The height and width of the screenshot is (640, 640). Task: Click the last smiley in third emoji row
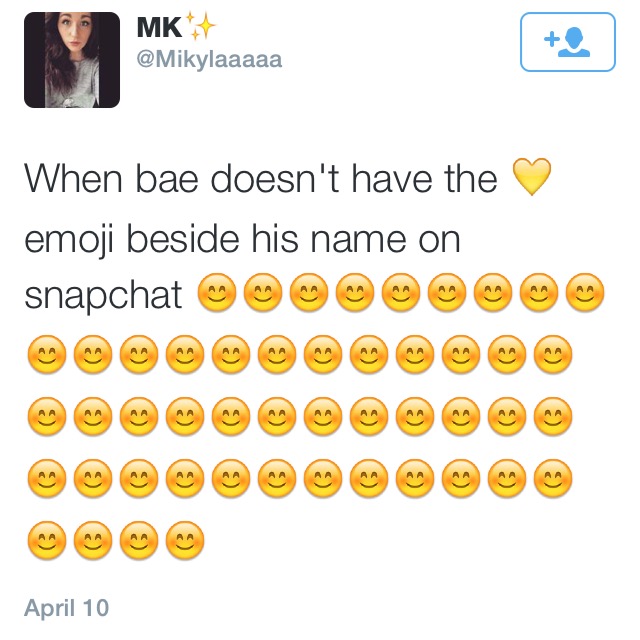tap(553, 416)
